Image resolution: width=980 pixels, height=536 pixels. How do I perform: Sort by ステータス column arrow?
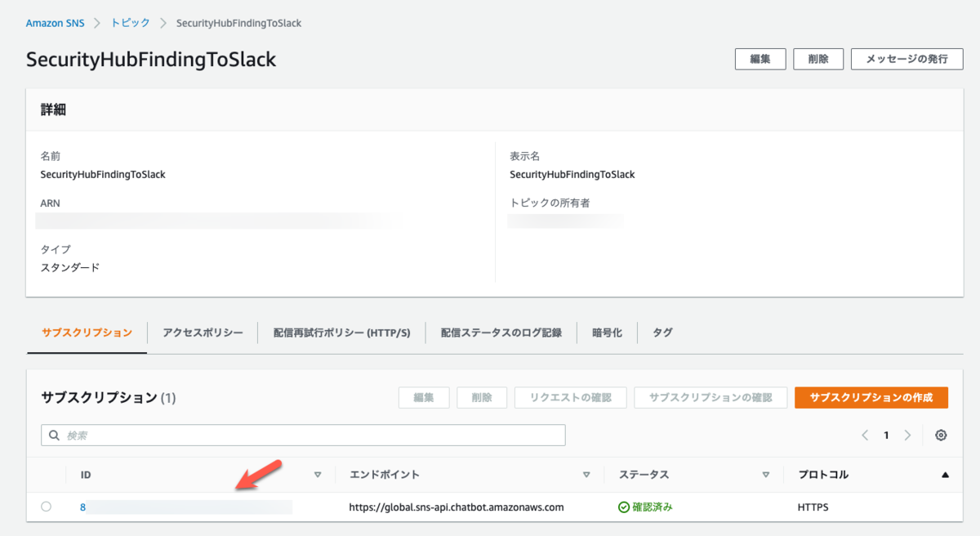coord(766,475)
